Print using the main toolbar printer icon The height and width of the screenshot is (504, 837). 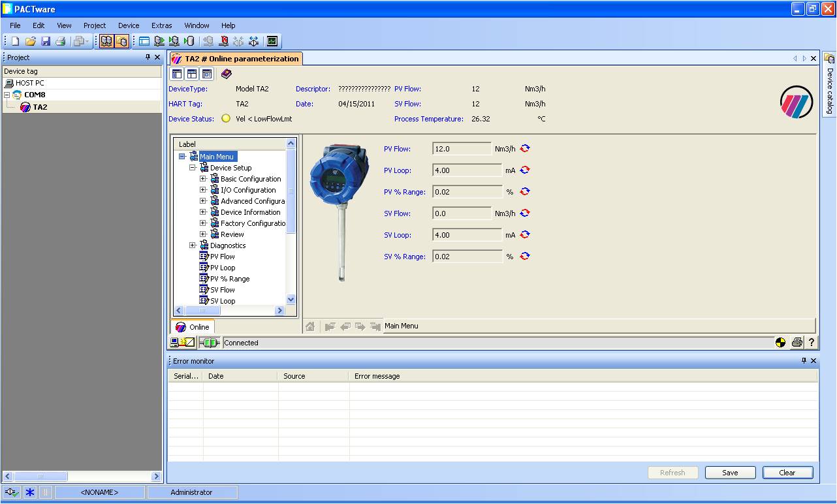(61, 41)
